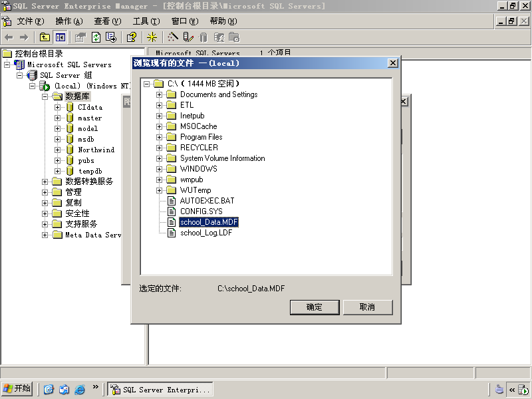Click the Properties toolbar icon
The image size is (532, 399).
click(80, 37)
